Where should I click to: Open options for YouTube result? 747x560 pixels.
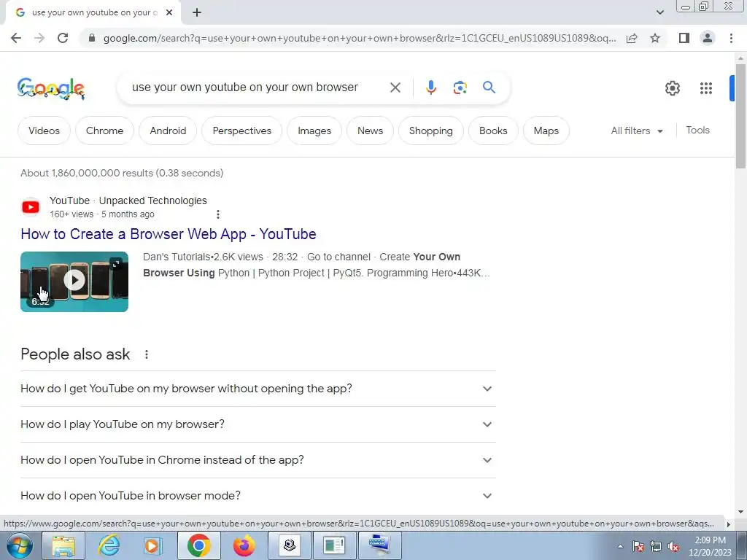point(217,214)
